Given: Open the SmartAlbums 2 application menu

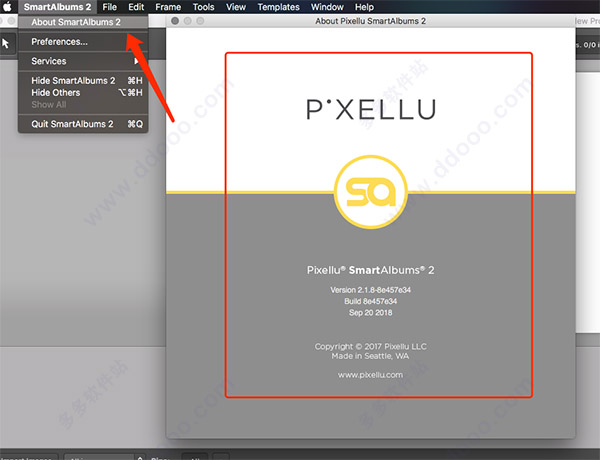Looking at the screenshot, I should (x=57, y=7).
